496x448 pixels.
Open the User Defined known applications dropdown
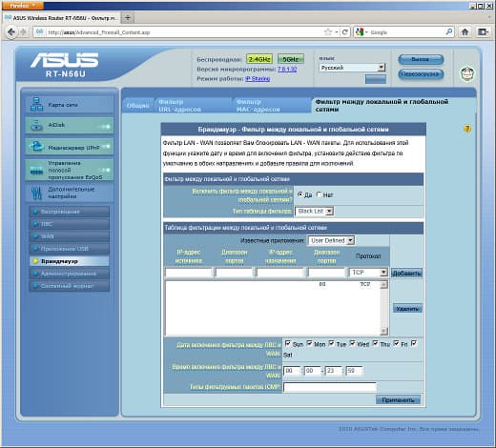click(331, 240)
